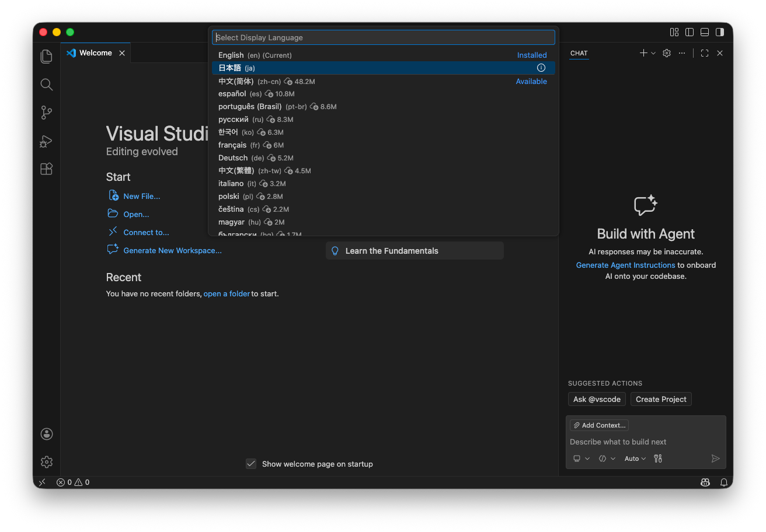Open chat More Actions ellipsis
The height and width of the screenshot is (532, 766).
click(682, 53)
